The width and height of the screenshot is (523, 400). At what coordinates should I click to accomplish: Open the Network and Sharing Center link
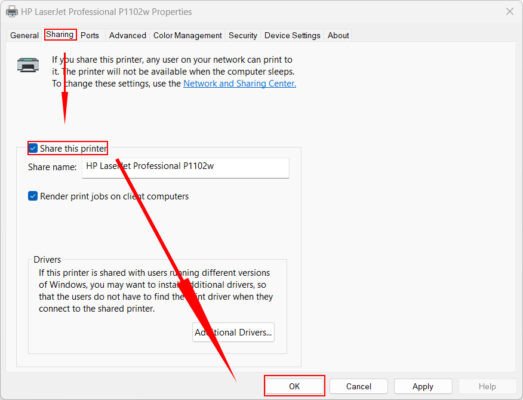pos(239,83)
